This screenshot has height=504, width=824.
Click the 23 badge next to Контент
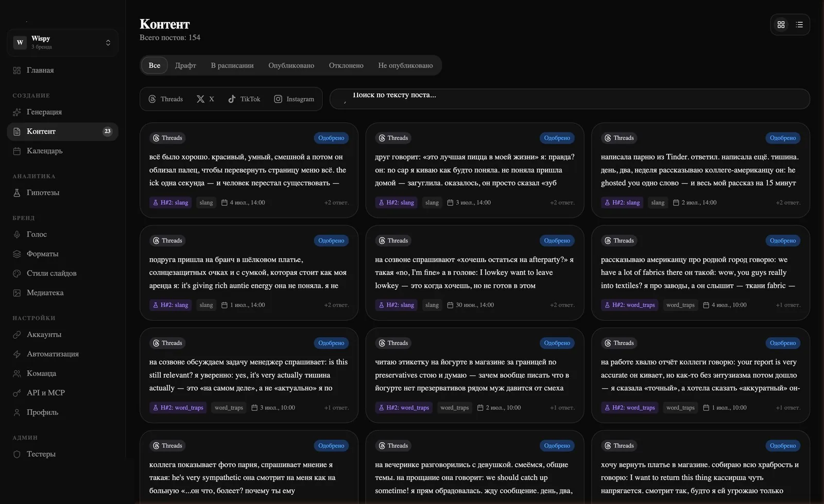pyautogui.click(x=107, y=131)
